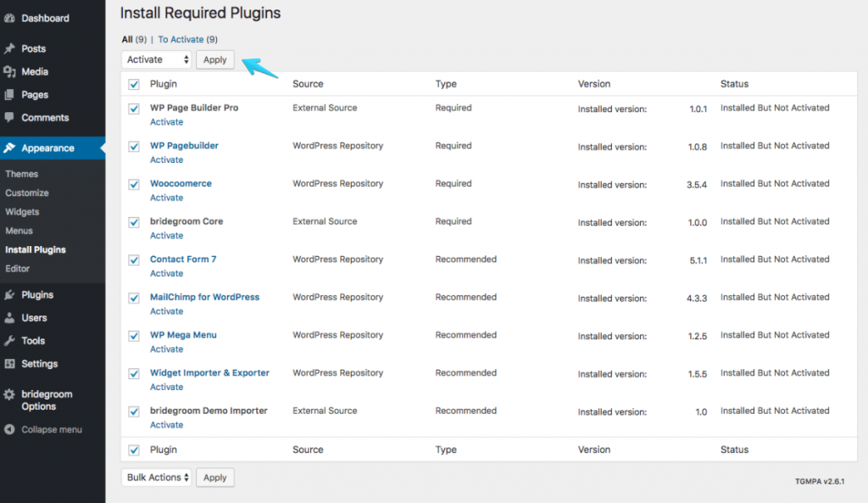This screenshot has height=503, width=868.
Task: Open the Customize submenu item
Action: (x=27, y=193)
